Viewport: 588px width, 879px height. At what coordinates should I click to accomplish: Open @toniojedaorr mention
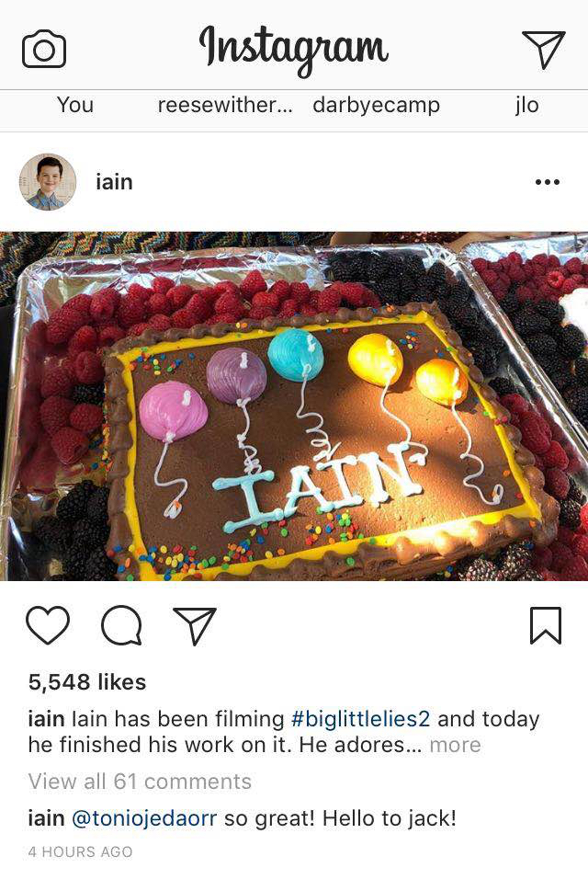tap(144, 818)
